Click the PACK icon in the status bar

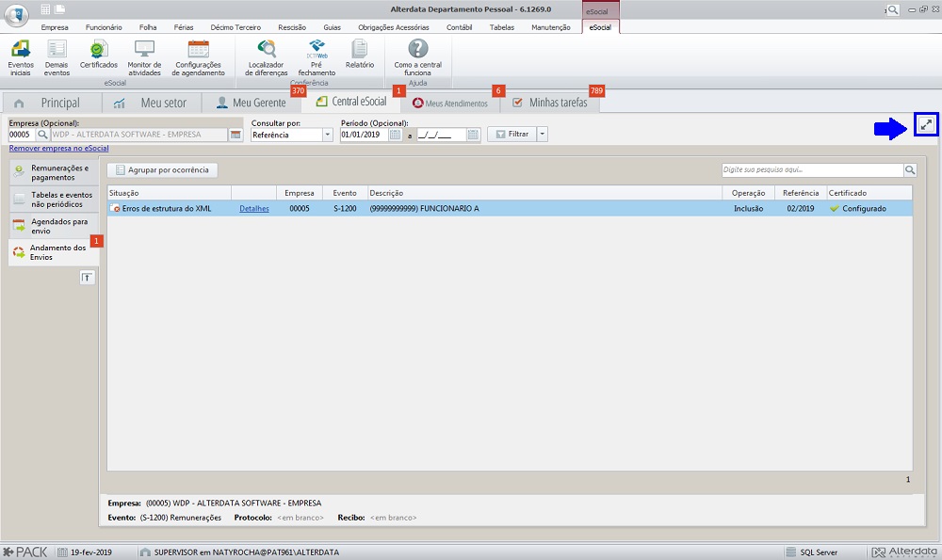[x=24, y=552]
